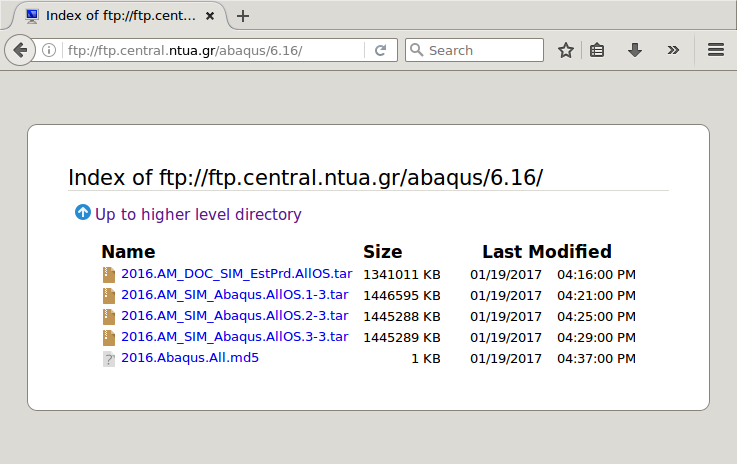The image size is (737, 464).
Task: Click the blue up-arrow directory icon
Action: click(83, 212)
